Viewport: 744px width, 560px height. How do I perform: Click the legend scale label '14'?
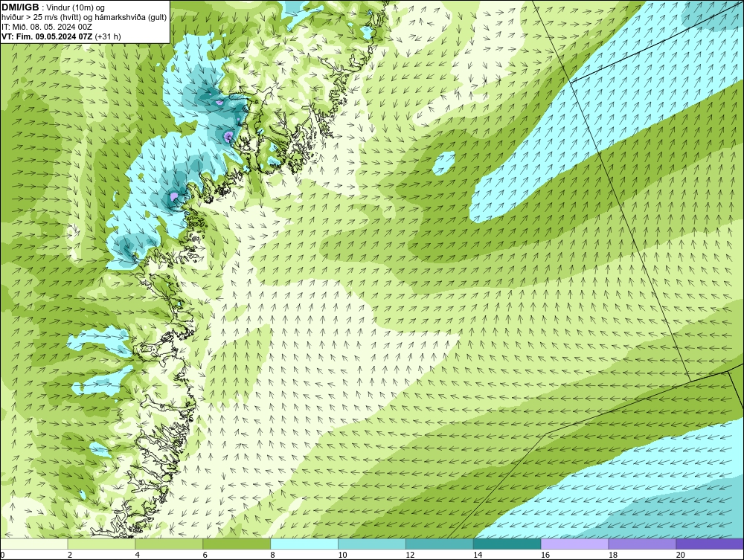point(478,555)
